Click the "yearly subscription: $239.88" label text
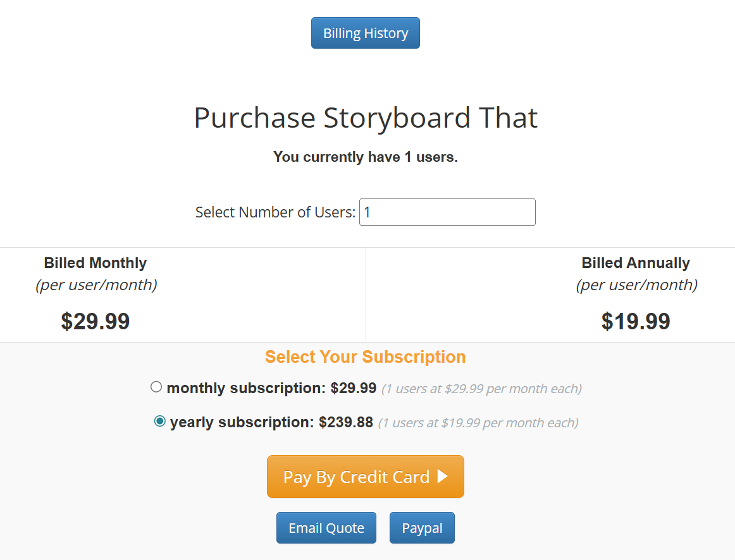The image size is (735, 560). click(271, 422)
